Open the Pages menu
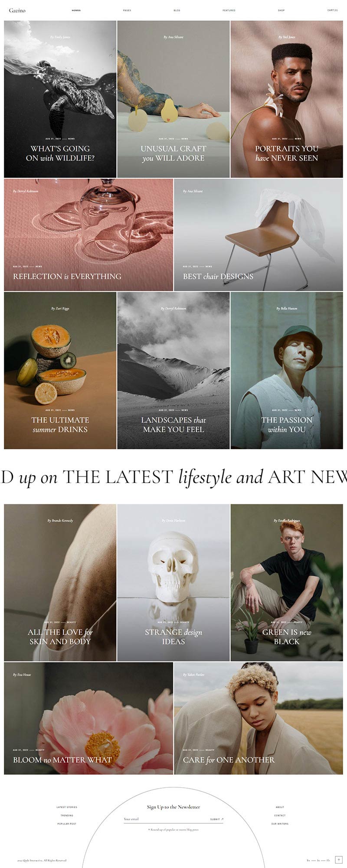The image size is (347, 868). (x=127, y=10)
